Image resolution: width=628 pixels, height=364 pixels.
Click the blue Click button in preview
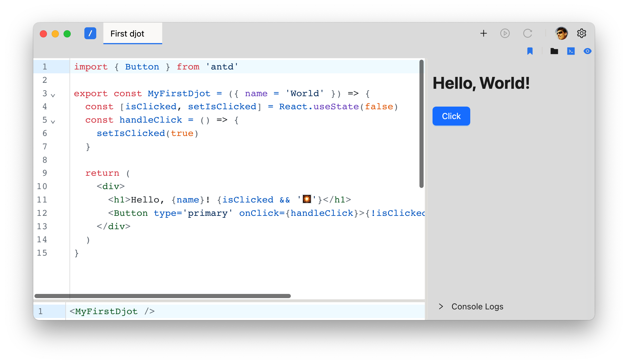pyautogui.click(x=451, y=116)
